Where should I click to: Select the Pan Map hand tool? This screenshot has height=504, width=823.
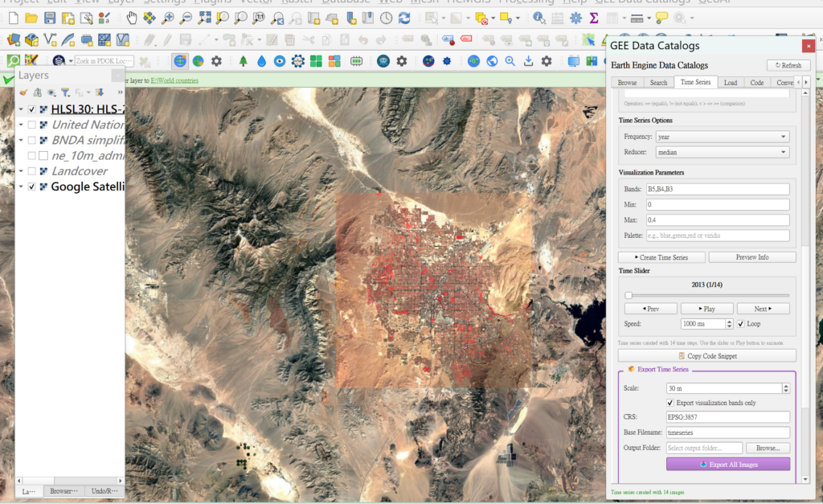132,18
